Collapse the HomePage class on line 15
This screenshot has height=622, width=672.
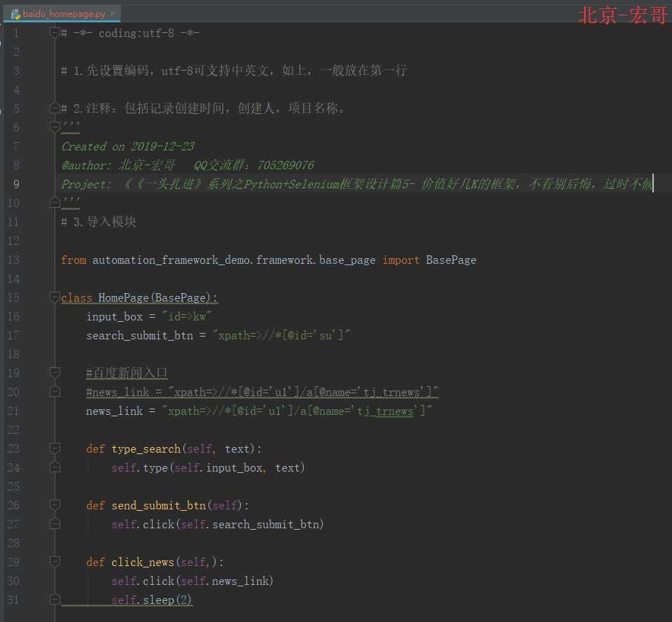coord(55,297)
